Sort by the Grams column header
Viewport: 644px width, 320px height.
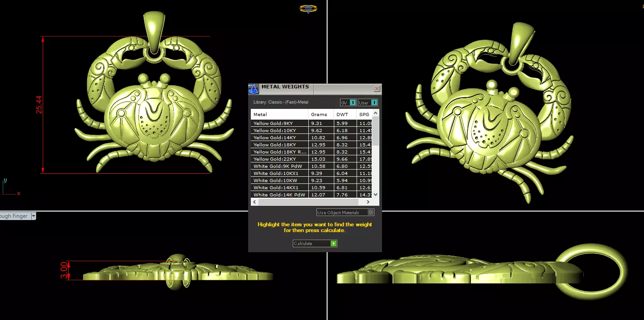pos(321,114)
